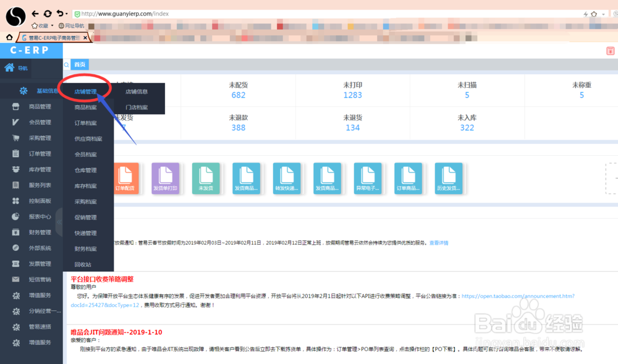Select 财务档案 in the submenu

(x=85, y=249)
